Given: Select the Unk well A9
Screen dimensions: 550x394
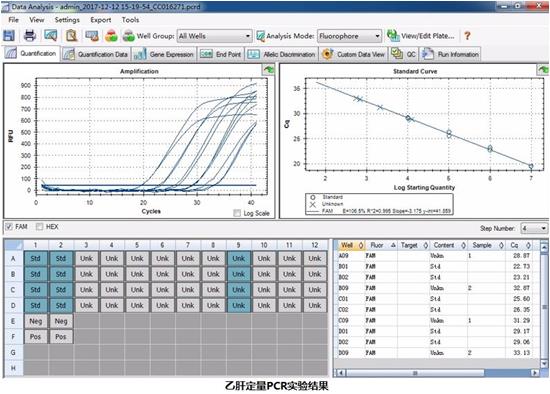Looking at the screenshot, I should click(x=239, y=259).
